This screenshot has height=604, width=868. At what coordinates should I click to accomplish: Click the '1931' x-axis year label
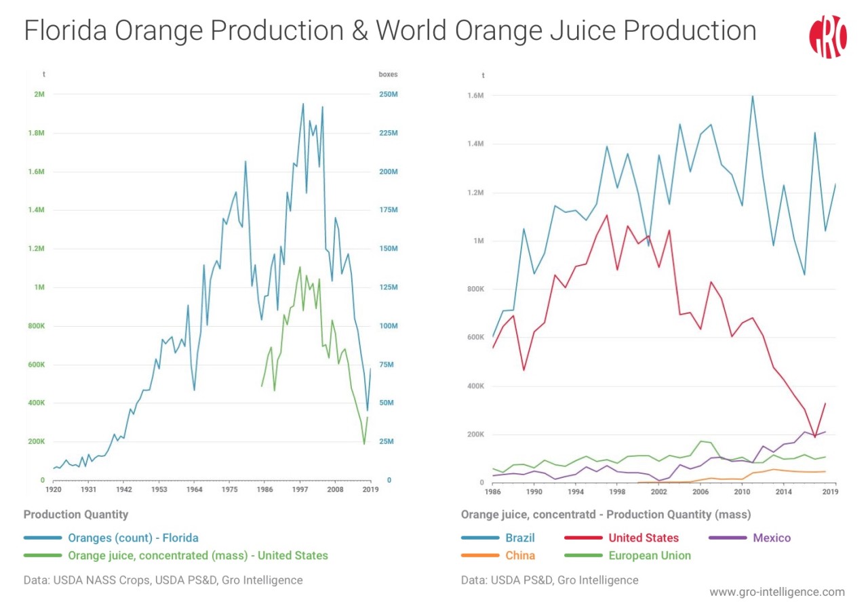pos(88,489)
